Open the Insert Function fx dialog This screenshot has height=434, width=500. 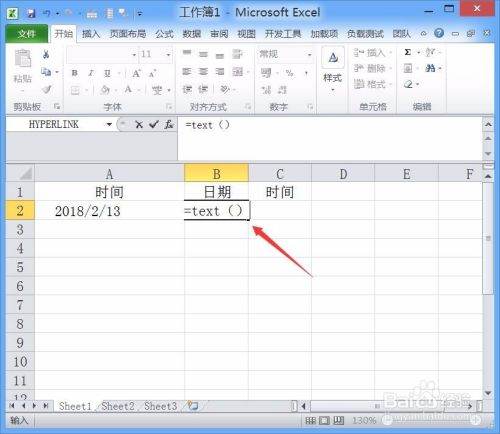[x=169, y=125]
